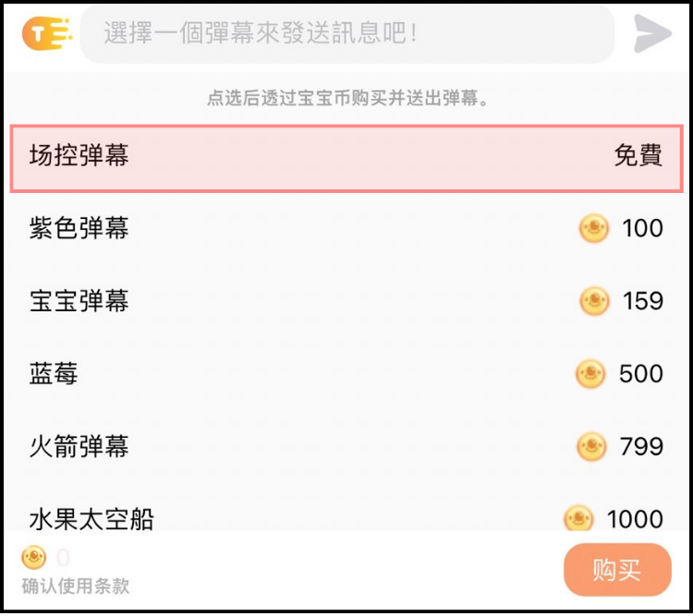Click the coin icon beside 799
The height and width of the screenshot is (616, 693).
click(x=591, y=447)
